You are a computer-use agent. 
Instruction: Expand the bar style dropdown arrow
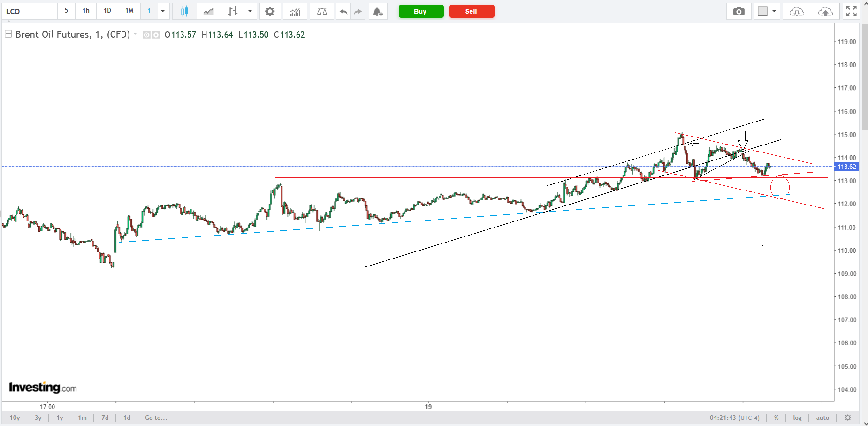tap(250, 11)
